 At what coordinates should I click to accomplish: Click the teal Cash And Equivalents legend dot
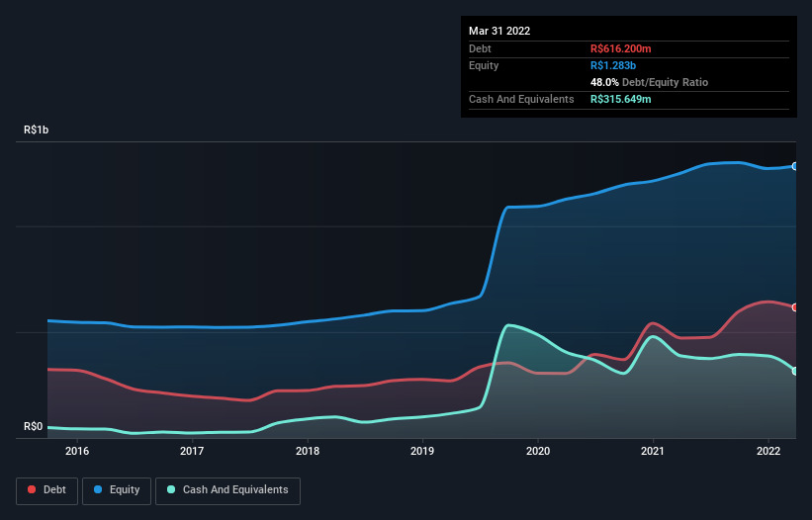tap(171, 489)
